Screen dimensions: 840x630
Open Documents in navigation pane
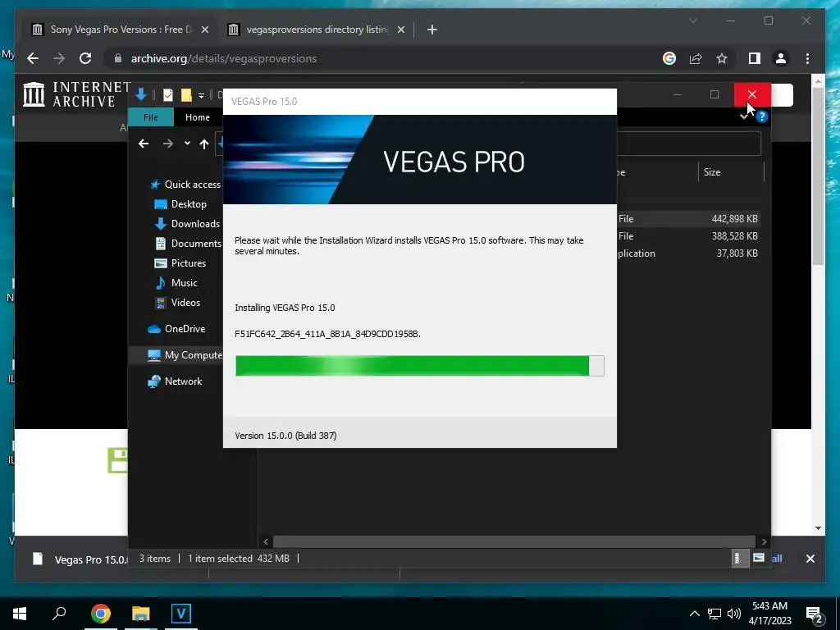coord(188,243)
